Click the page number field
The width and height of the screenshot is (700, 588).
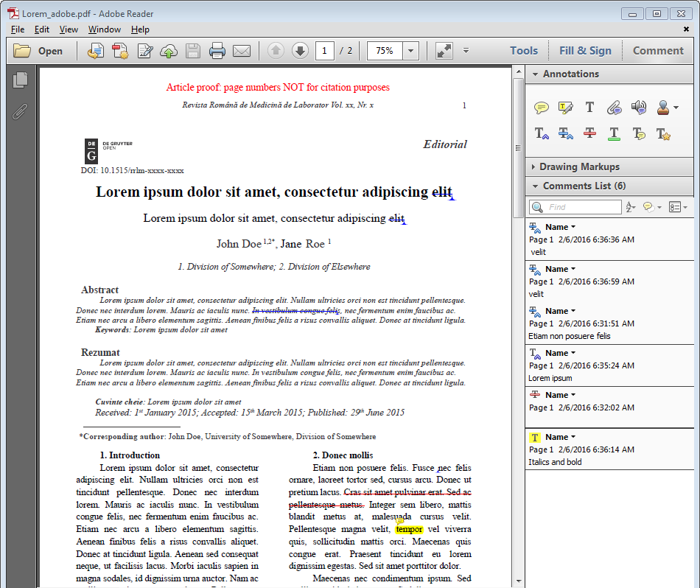[324, 50]
